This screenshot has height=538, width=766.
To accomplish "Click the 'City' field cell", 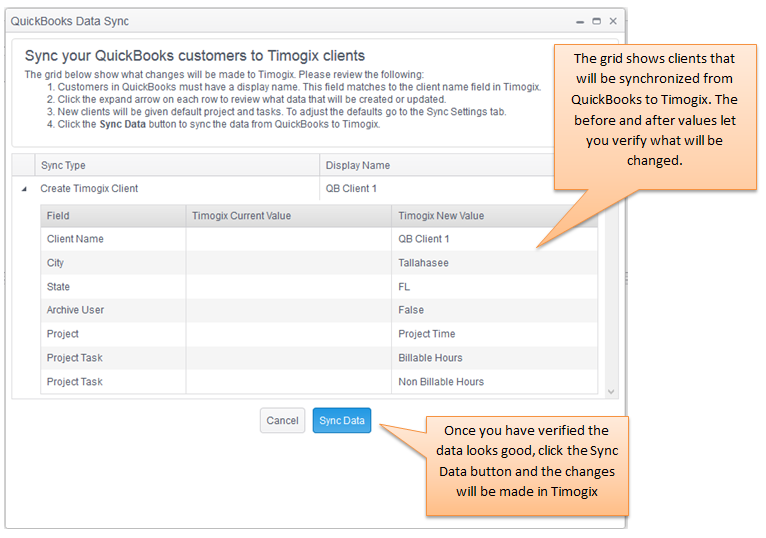I will click(x=113, y=263).
